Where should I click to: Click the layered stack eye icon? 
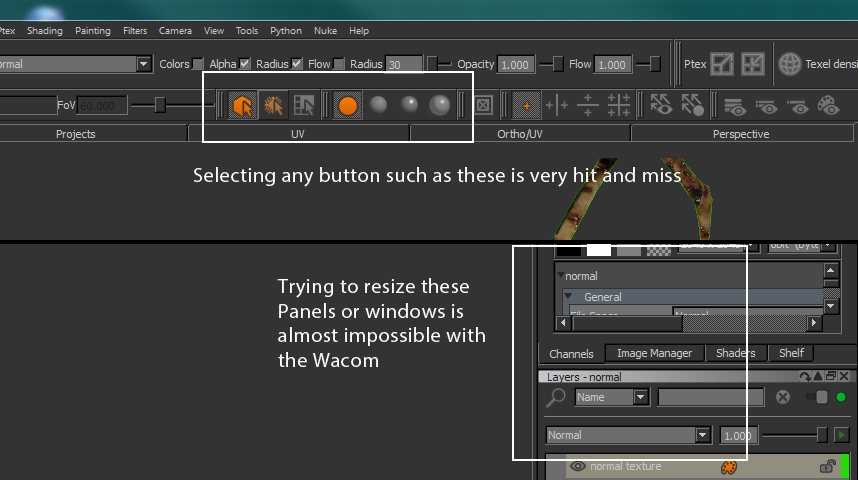(735, 106)
